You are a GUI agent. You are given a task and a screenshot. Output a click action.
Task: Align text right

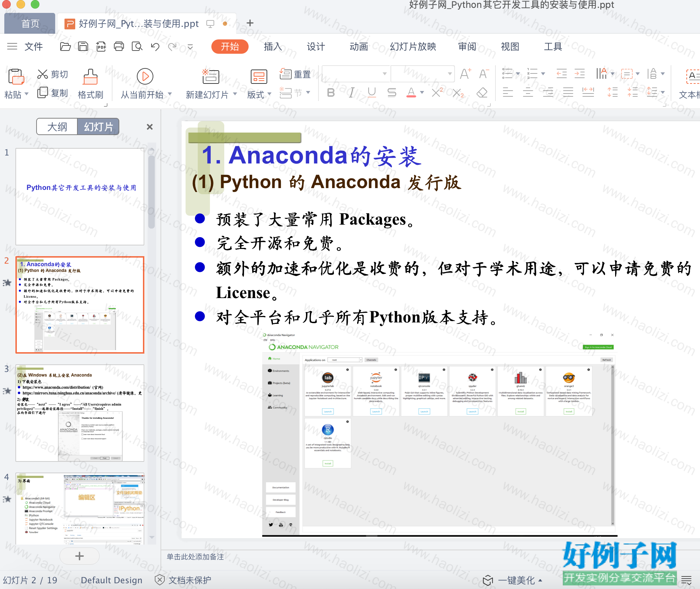tap(548, 92)
